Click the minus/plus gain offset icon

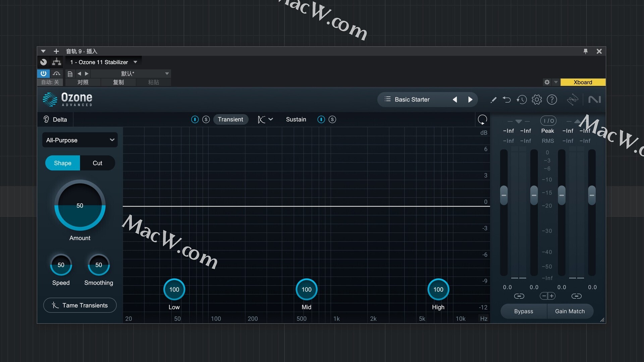click(x=548, y=296)
